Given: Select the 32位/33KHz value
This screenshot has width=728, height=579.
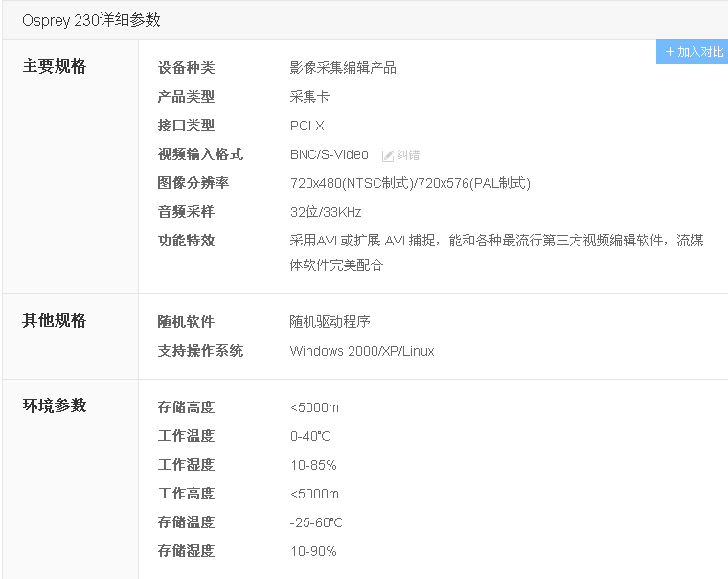Looking at the screenshot, I should [x=326, y=212].
